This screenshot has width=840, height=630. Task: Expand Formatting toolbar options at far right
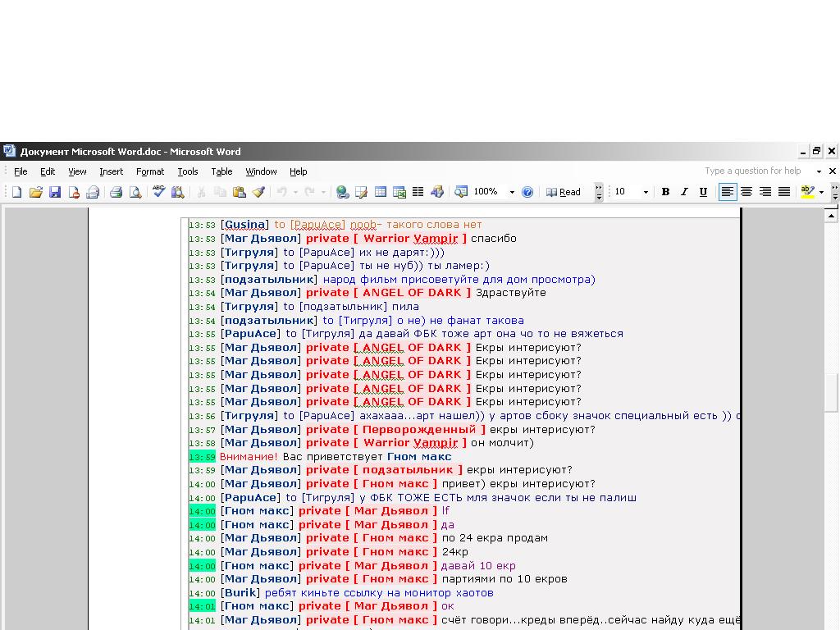834,192
